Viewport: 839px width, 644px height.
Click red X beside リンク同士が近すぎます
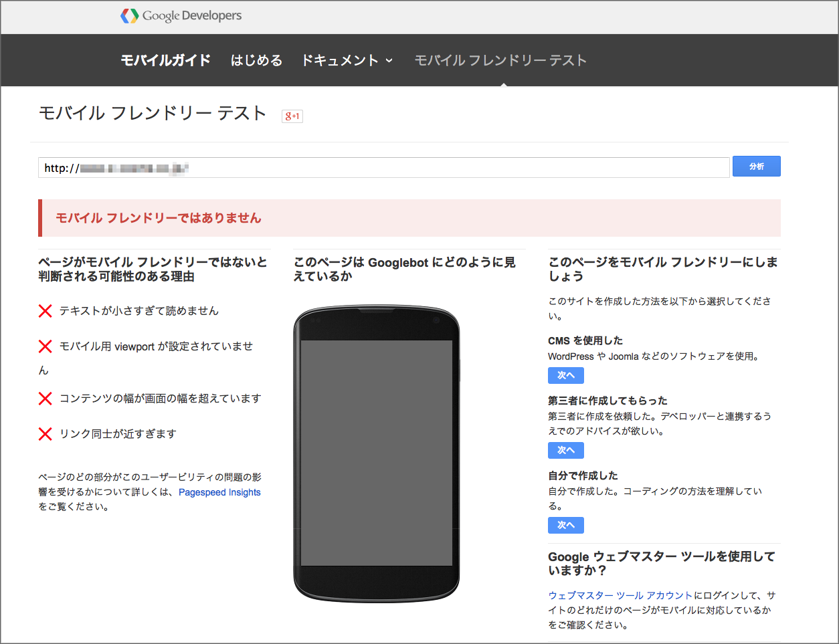45,434
